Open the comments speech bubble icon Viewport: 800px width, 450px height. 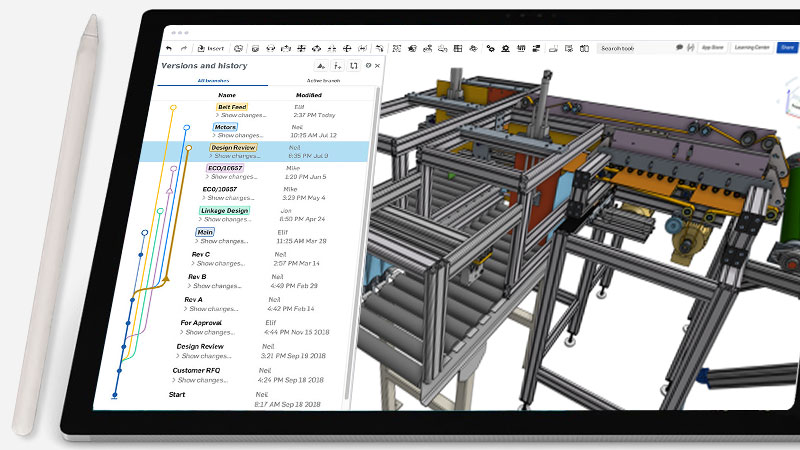click(x=680, y=47)
